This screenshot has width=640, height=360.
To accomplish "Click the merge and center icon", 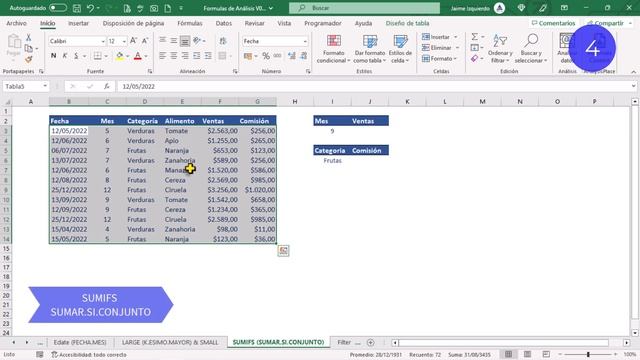I will 222,56.
